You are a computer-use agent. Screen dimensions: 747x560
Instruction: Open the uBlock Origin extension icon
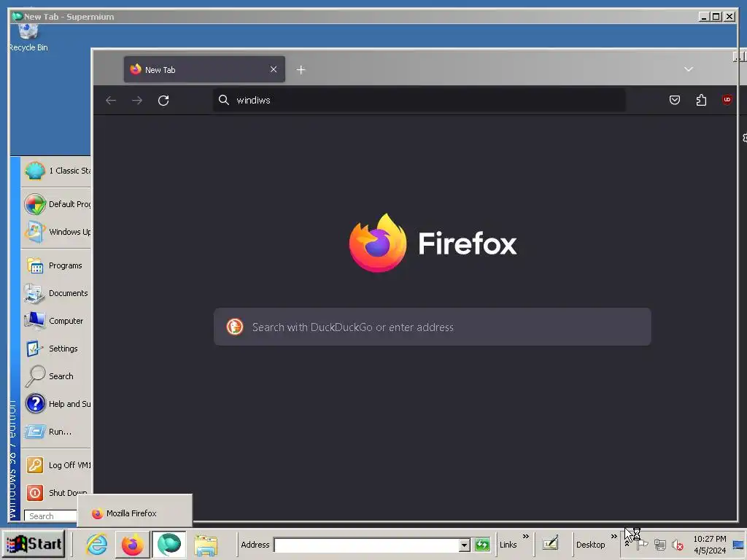[727, 99]
